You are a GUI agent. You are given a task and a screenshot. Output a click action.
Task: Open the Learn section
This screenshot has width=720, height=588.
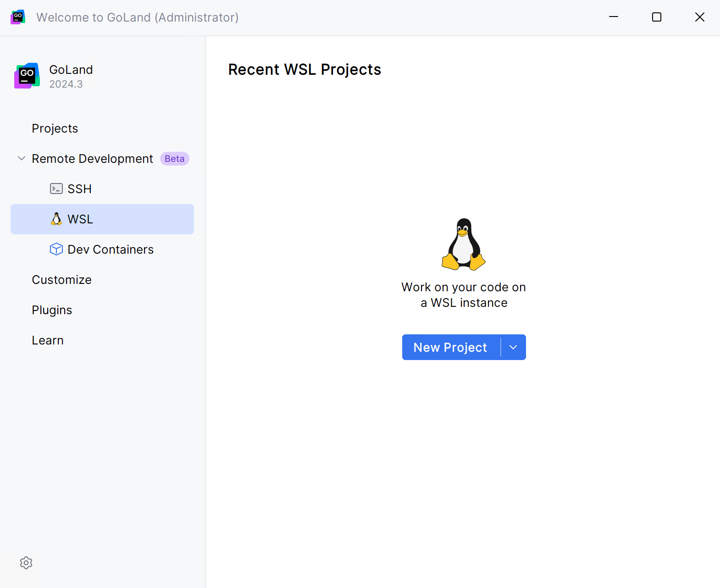[x=48, y=340]
